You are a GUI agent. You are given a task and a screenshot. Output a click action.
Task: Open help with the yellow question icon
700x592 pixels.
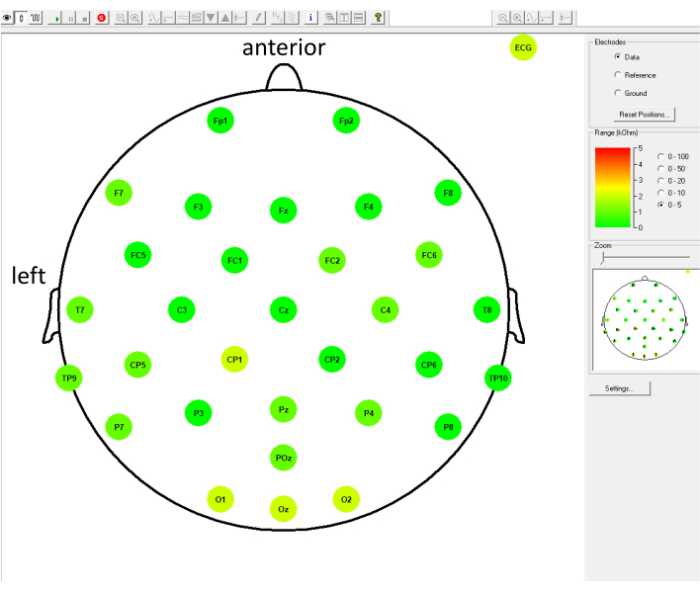click(x=378, y=18)
